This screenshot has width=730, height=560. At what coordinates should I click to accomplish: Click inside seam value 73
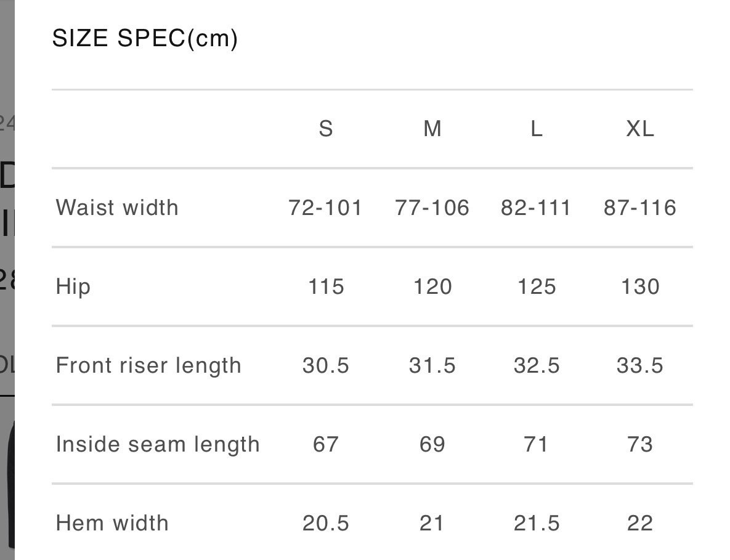click(x=639, y=444)
